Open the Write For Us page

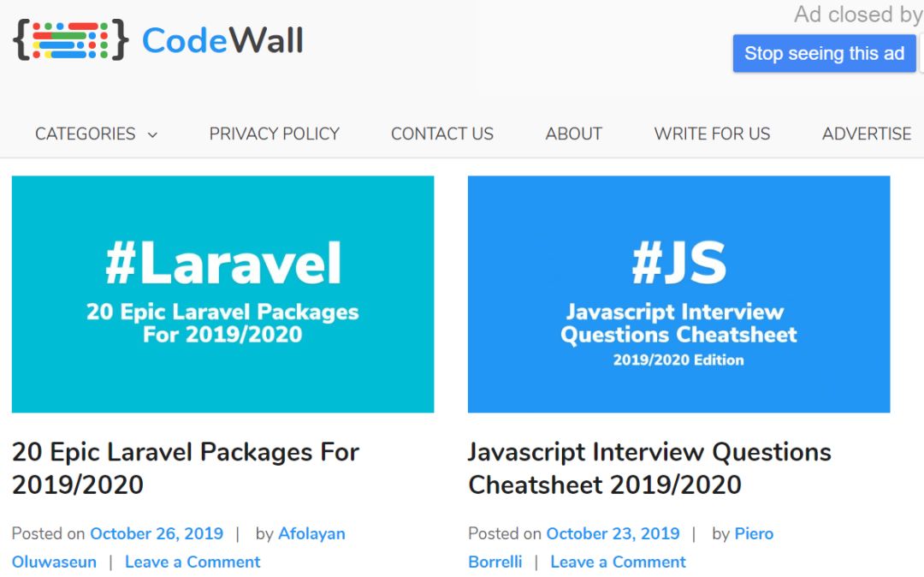pos(712,134)
